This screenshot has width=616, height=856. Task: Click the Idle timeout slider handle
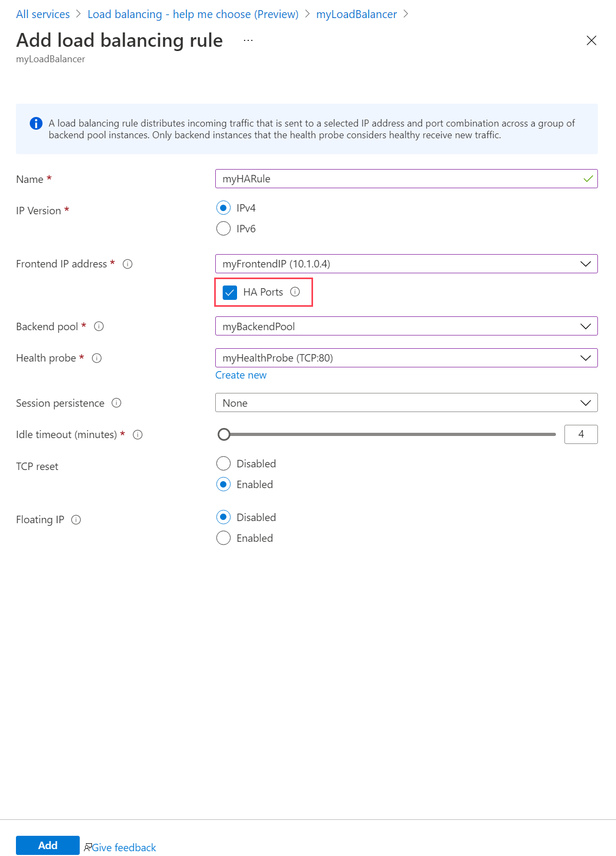click(x=224, y=434)
